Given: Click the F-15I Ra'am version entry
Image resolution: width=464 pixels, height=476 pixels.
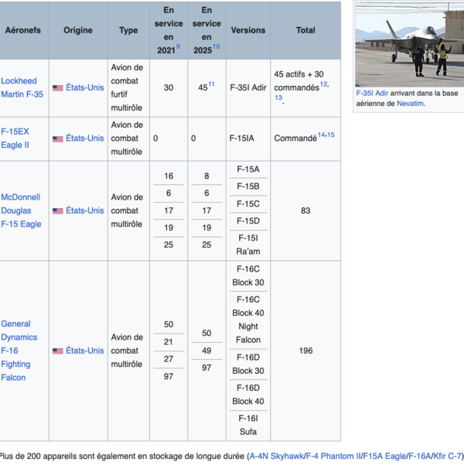Looking at the screenshot, I should click(x=248, y=245).
